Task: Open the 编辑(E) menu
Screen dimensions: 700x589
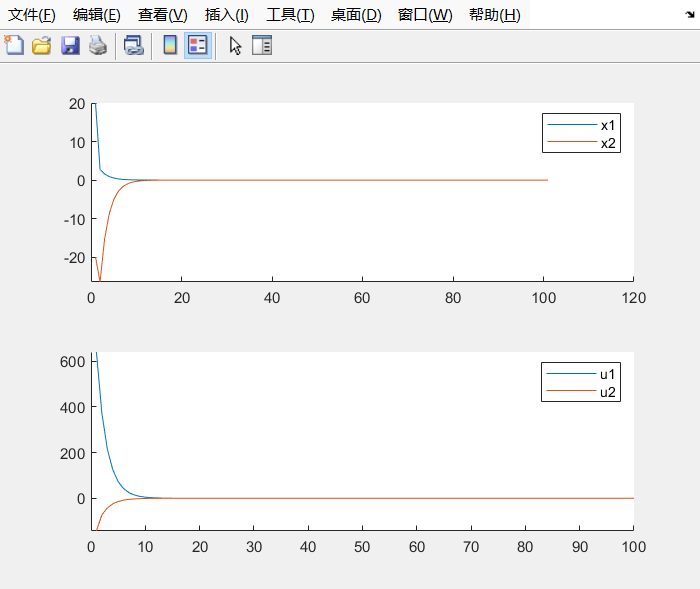Action: [97, 15]
